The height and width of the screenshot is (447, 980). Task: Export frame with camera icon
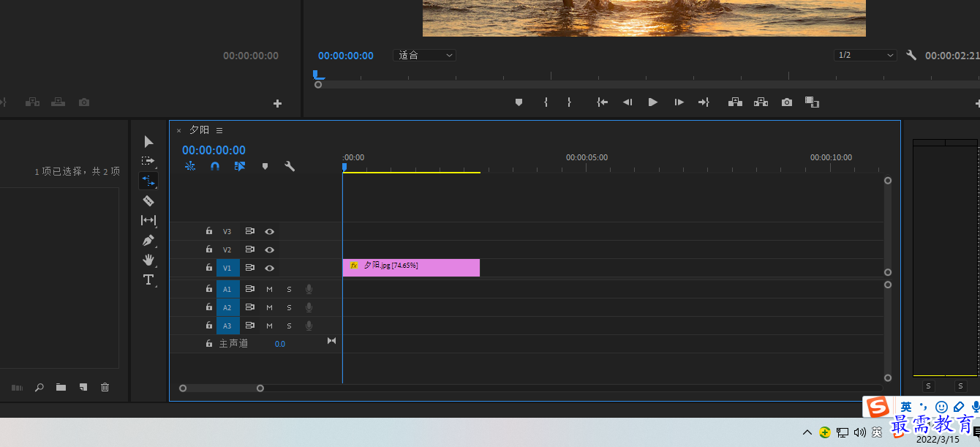click(x=787, y=102)
